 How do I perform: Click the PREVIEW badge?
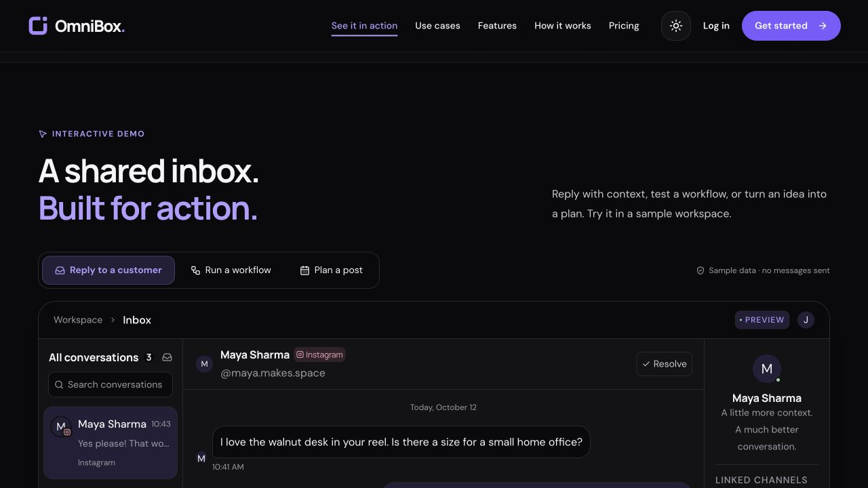click(762, 320)
